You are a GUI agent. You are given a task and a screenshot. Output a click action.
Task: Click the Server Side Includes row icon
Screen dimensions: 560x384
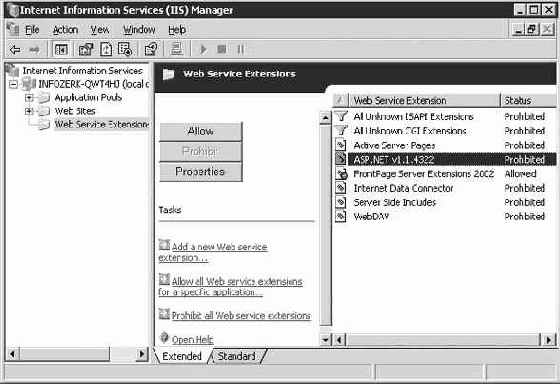pos(341,202)
